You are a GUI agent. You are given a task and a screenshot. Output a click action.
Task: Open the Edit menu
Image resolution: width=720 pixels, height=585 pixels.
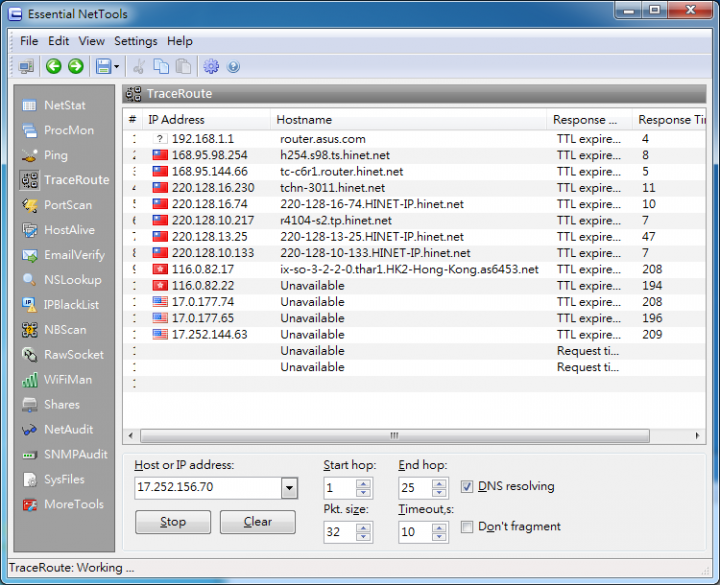click(x=58, y=41)
